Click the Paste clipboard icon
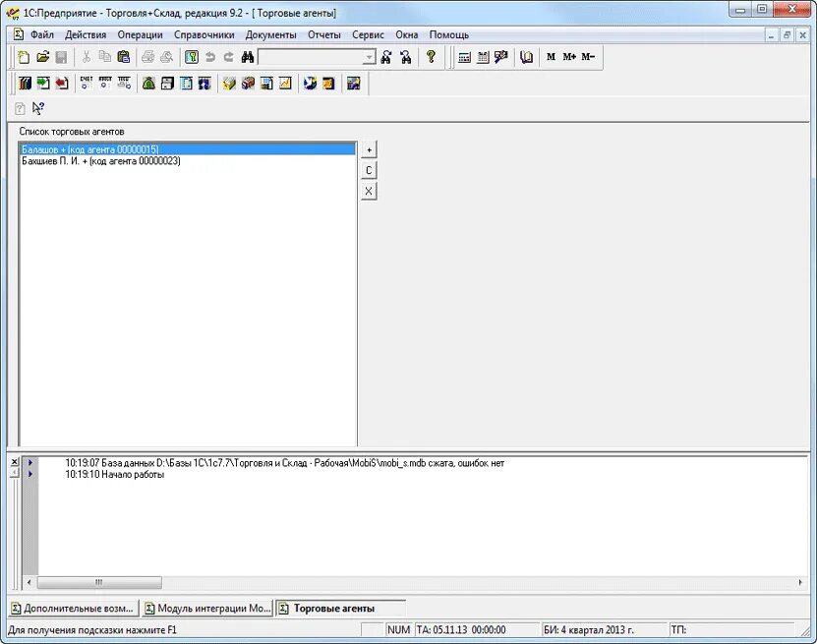This screenshot has width=817, height=644. [x=124, y=57]
